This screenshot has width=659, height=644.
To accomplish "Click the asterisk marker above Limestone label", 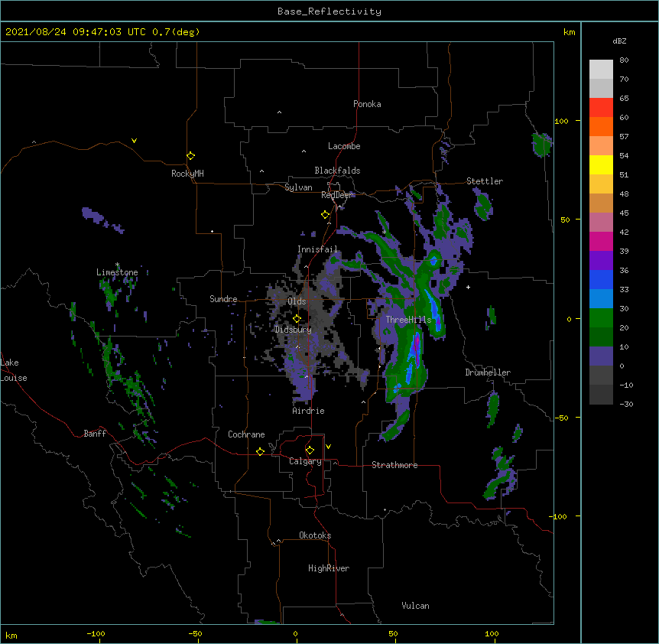I will point(117,265).
